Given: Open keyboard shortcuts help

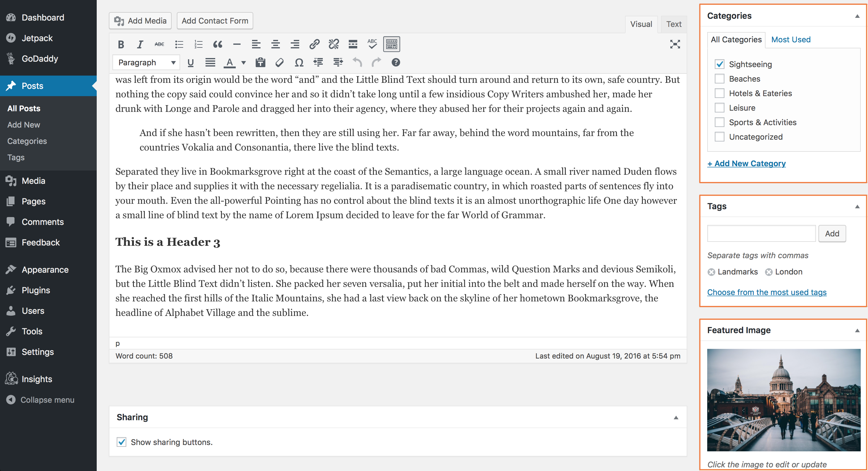Looking at the screenshot, I should 396,63.
